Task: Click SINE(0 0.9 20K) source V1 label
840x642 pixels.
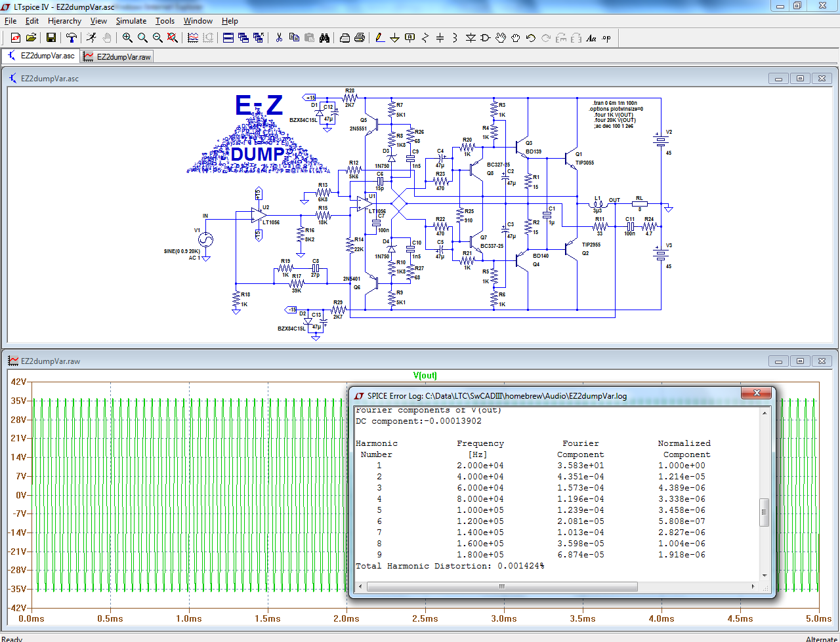Action: (182, 251)
